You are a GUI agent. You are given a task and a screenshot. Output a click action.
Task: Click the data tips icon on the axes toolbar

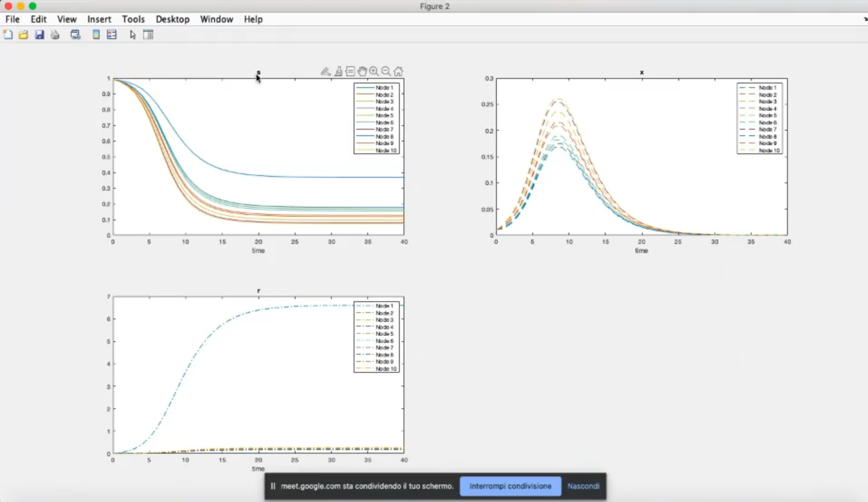click(350, 71)
